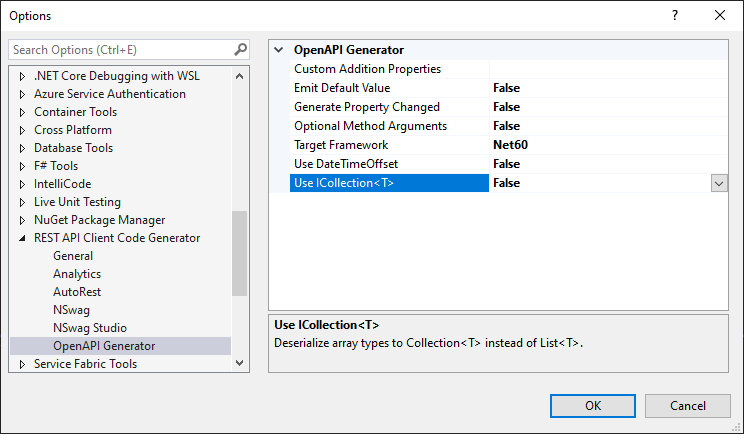Select the Service Fabric Tools label
The height and width of the screenshot is (434, 744).
pos(85,364)
